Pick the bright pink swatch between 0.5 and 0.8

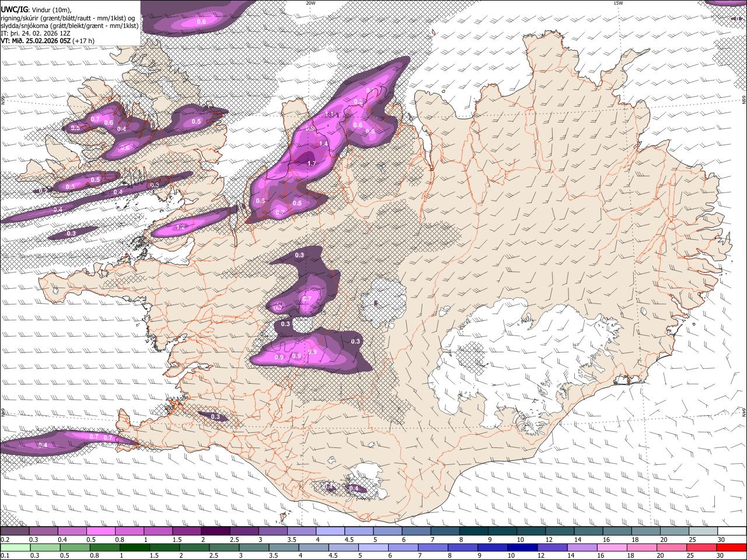pos(101,531)
